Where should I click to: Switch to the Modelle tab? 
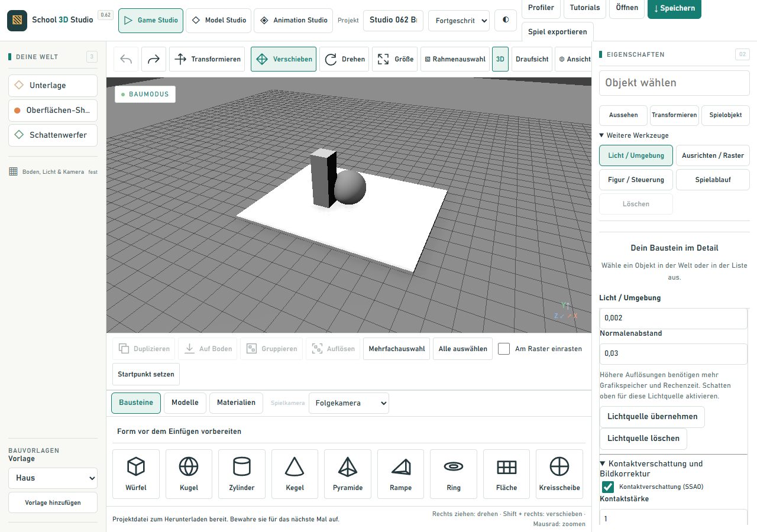coord(185,403)
